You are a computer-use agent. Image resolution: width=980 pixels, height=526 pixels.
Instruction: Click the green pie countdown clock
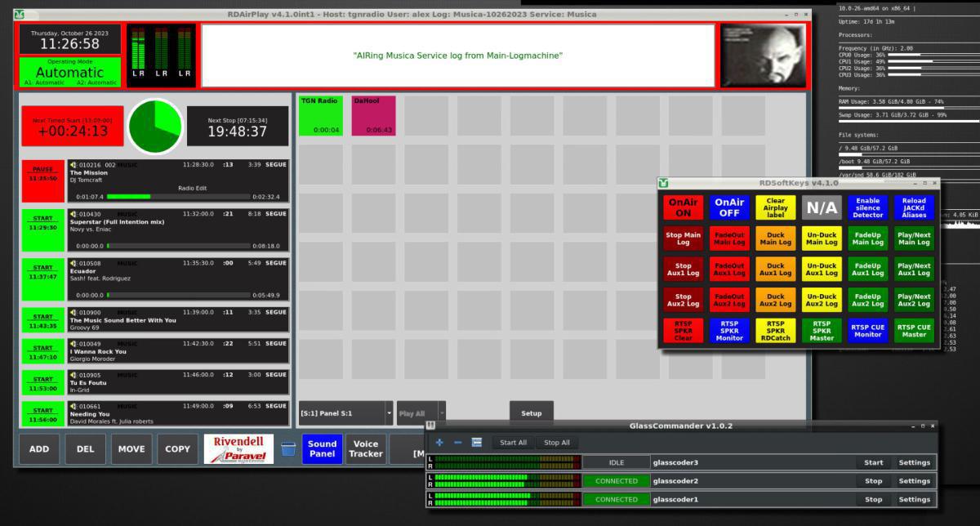[155, 125]
